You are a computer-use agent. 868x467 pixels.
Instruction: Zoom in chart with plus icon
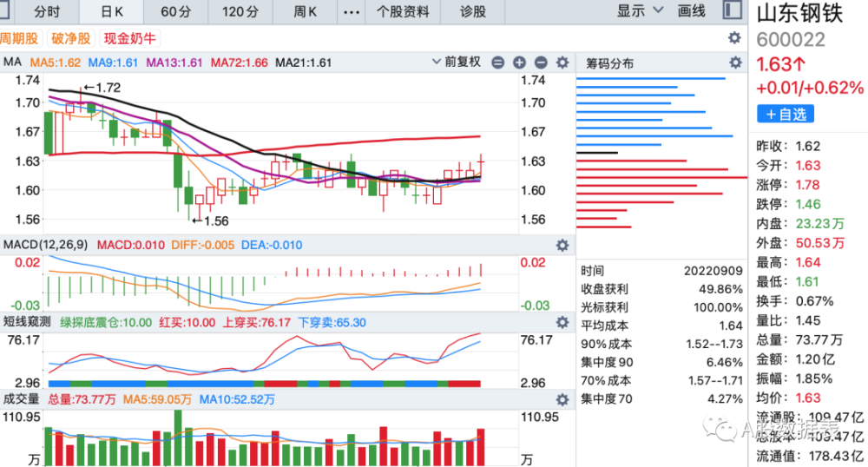[519, 62]
